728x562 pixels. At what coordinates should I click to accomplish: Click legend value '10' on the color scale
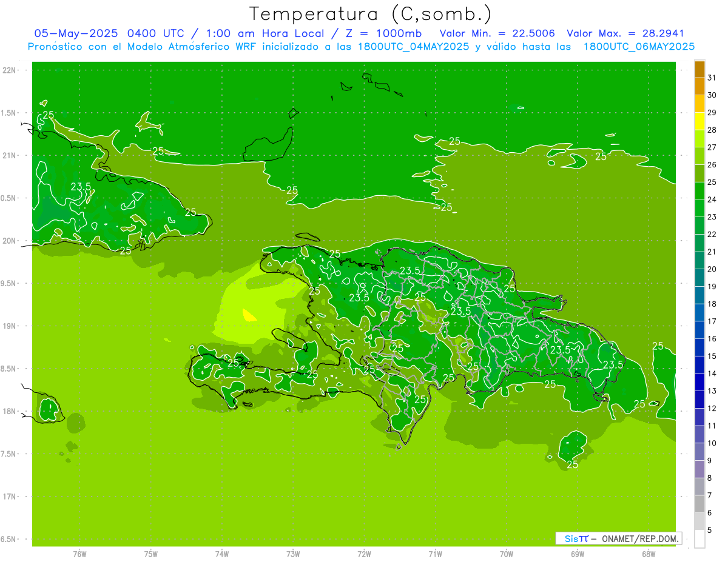tap(712, 443)
